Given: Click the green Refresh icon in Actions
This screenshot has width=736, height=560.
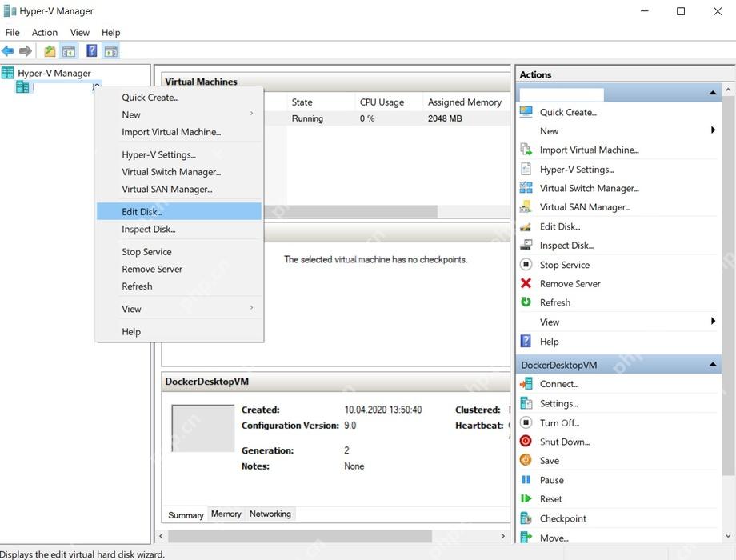Looking at the screenshot, I should (526, 302).
